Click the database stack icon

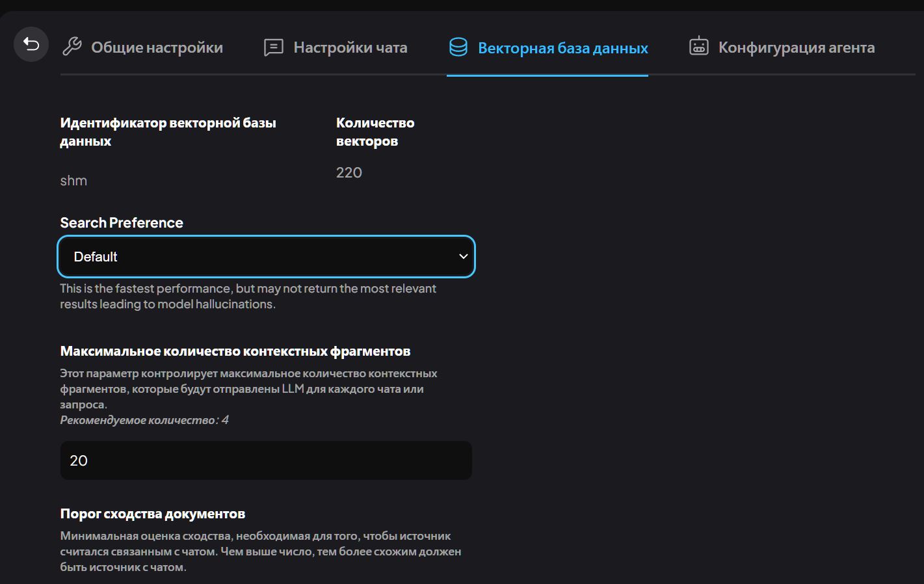[458, 47]
